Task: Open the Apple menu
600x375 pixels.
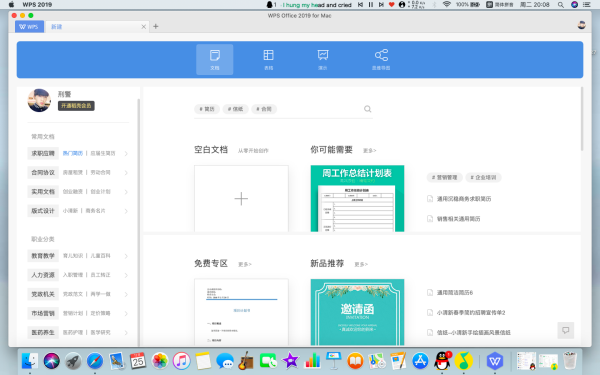Action: pos(11,5)
